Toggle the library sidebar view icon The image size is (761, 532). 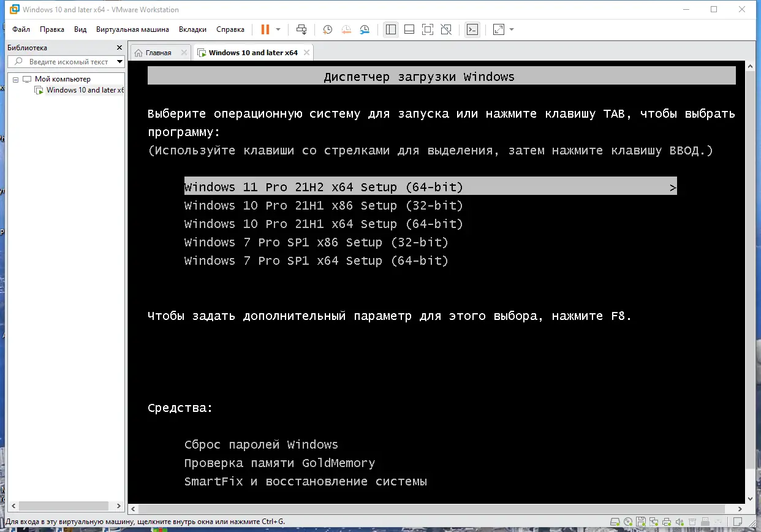[x=391, y=29]
